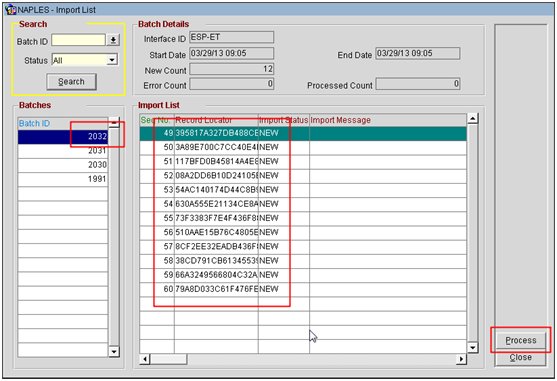Click the End Date field
This screenshot has width=557, height=381.
(418, 53)
